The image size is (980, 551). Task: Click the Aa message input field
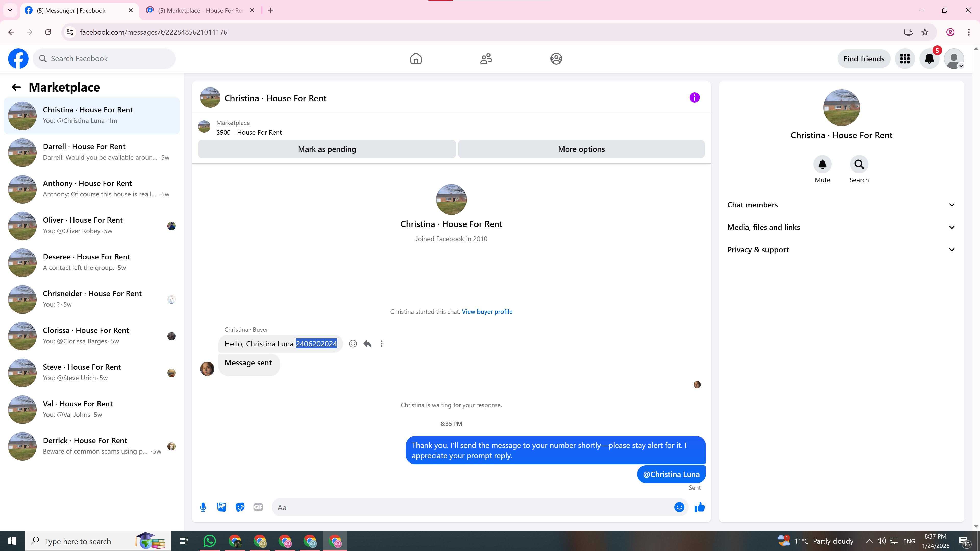[472, 507]
